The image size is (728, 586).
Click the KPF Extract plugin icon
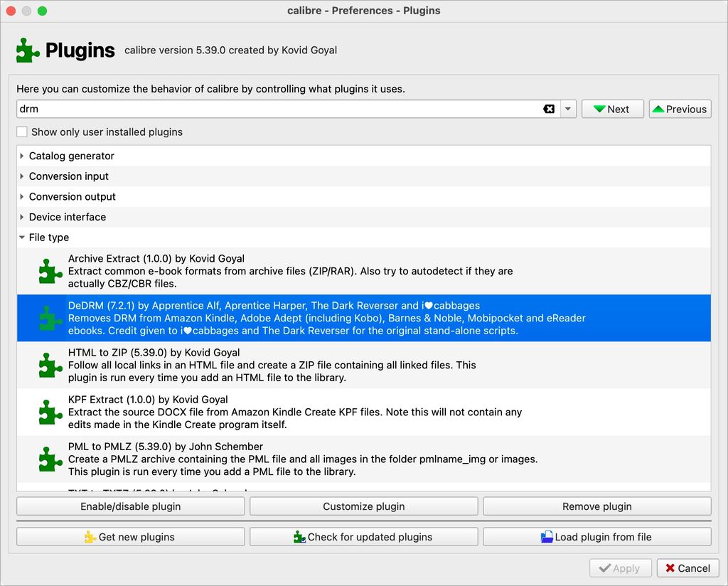tap(50, 412)
